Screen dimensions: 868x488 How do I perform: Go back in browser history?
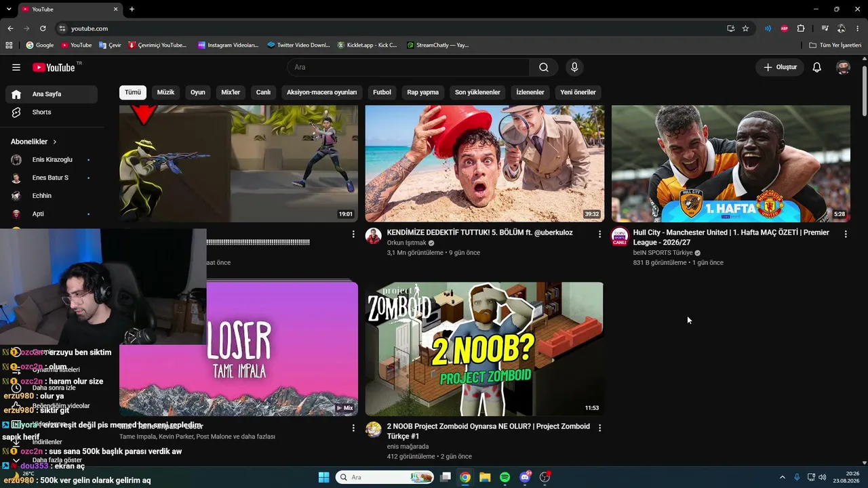click(10, 28)
